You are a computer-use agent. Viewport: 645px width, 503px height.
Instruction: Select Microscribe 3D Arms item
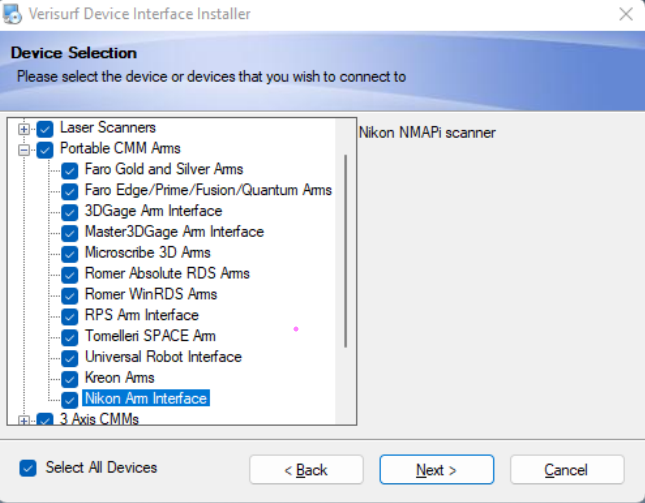click(x=148, y=253)
